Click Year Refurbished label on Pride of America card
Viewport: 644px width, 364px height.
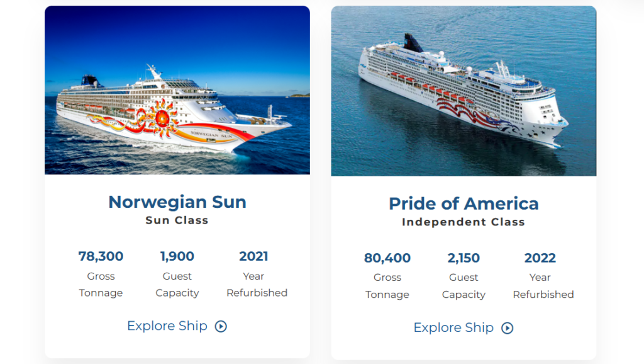pyautogui.click(x=543, y=286)
